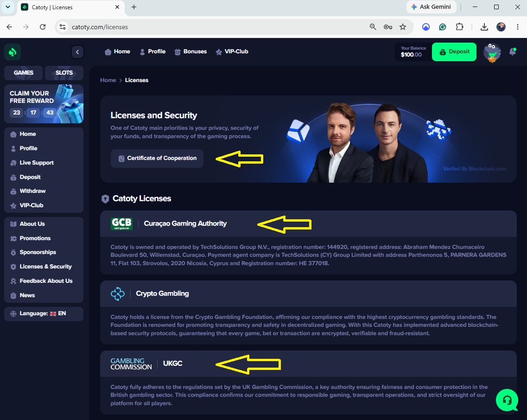This screenshot has width=527, height=420.
Task: Open the Certificate of Cooperation button
Action: 157,159
